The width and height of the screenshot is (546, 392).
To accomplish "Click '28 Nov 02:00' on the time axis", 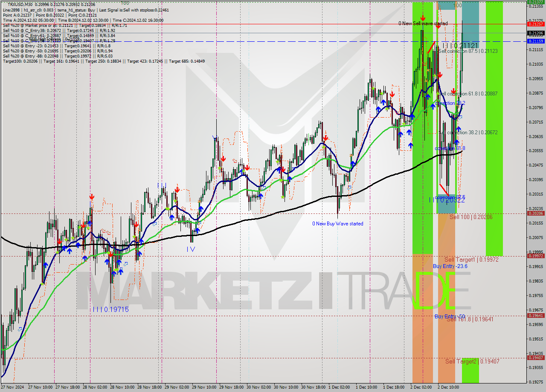I will [95, 388].
